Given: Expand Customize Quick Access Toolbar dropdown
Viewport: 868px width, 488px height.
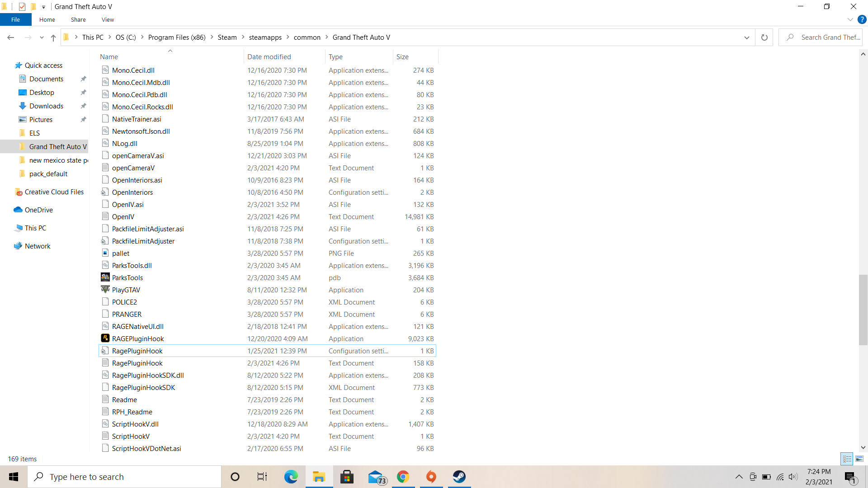Looking at the screenshot, I should tap(43, 7).
